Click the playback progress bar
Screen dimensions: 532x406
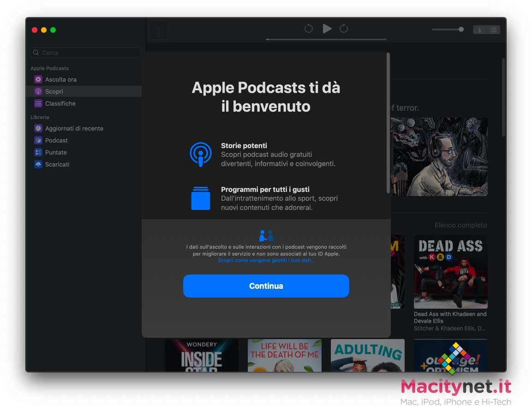[326, 39]
